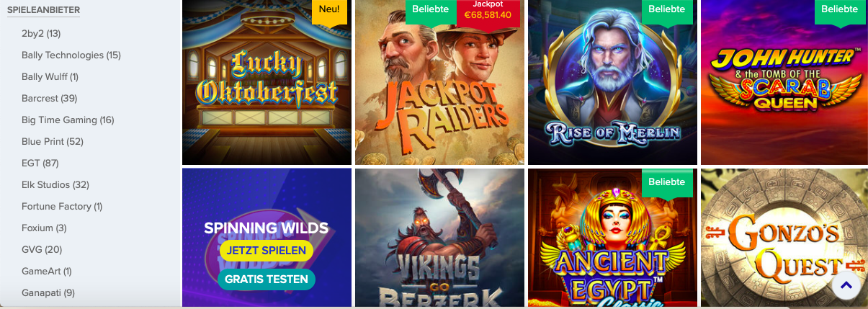
Task: Filter by Bally Technologies provider
Action: tap(71, 55)
